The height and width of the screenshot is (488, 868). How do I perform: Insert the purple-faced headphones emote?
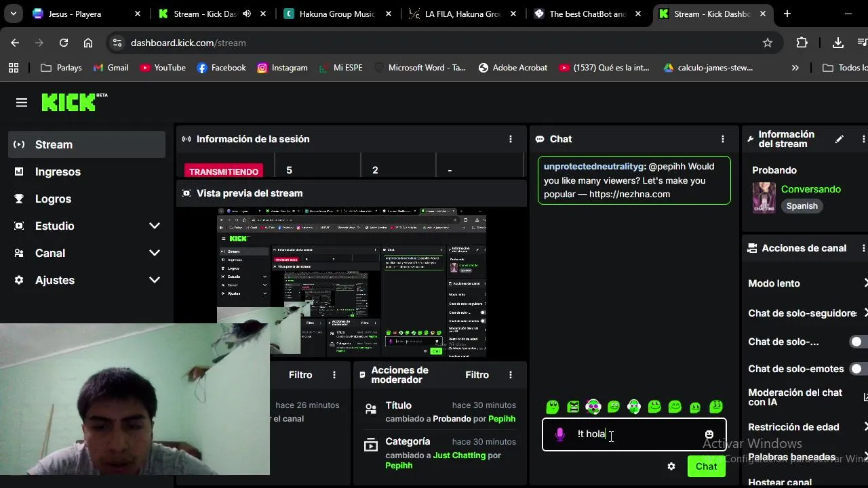click(593, 407)
